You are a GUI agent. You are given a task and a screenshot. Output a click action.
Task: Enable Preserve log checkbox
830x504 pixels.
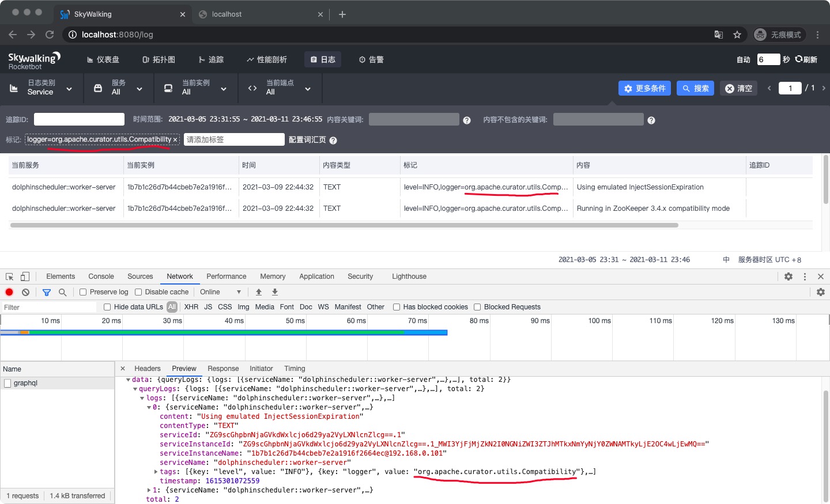[83, 292]
